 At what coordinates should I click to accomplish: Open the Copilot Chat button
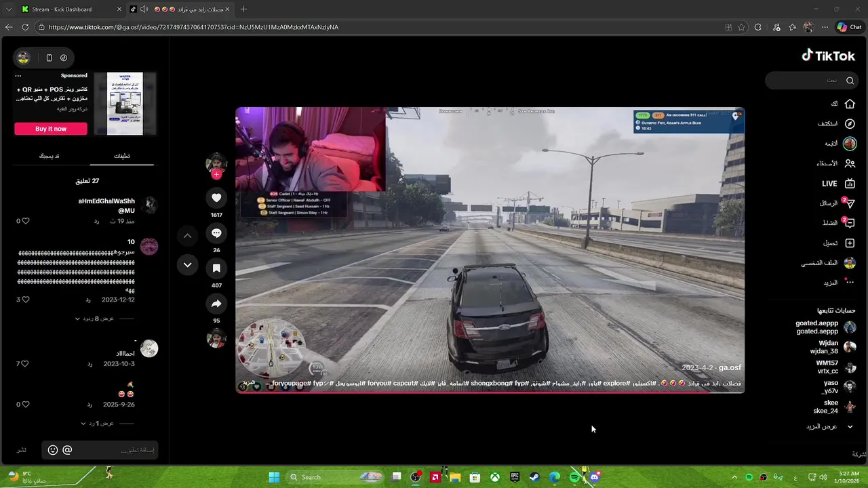[849, 27]
